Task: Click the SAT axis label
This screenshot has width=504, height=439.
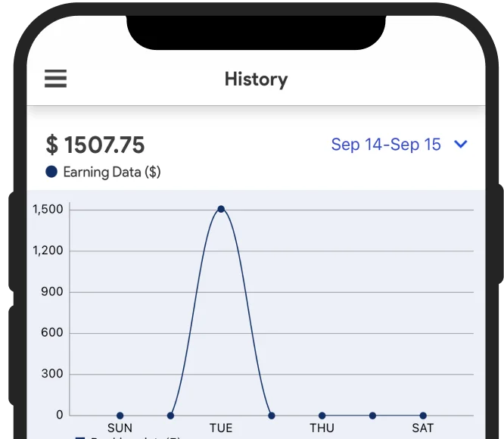Action: 423,428
